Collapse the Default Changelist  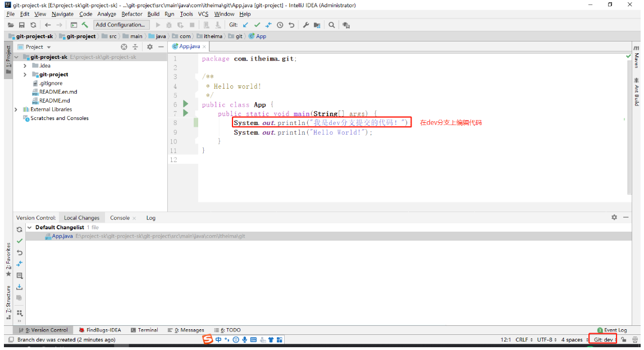point(30,227)
